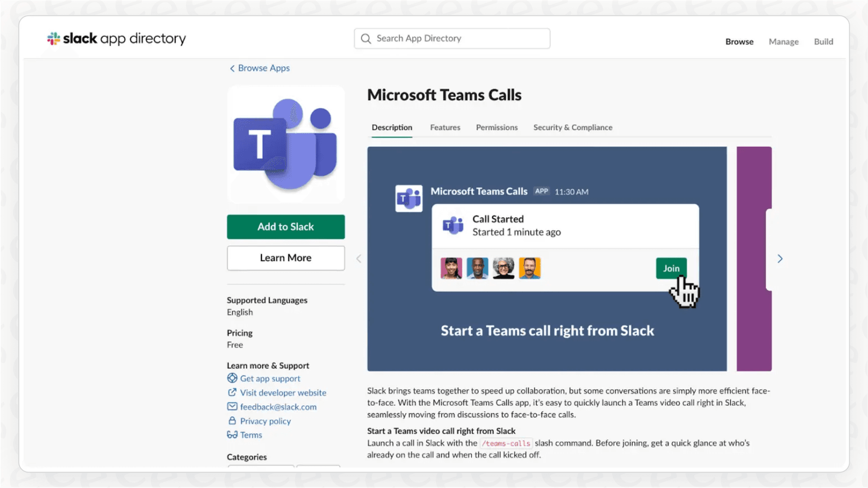868x488 pixels.
Task: Advance to the next screenshot with right chevron
Action: pos(780,258)
